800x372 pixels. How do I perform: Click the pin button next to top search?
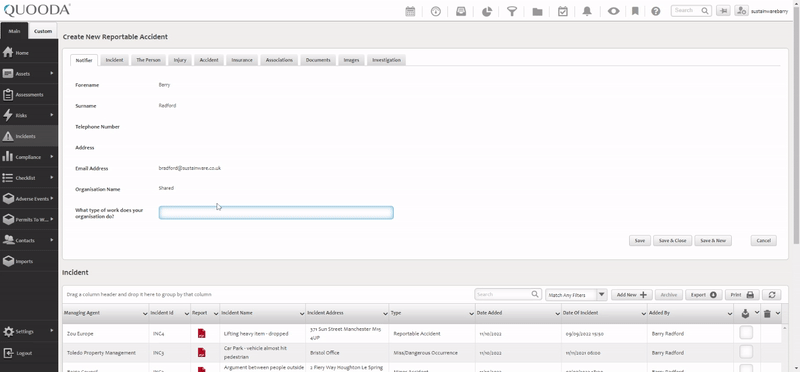pyautogui.click(x=723, y=11)
